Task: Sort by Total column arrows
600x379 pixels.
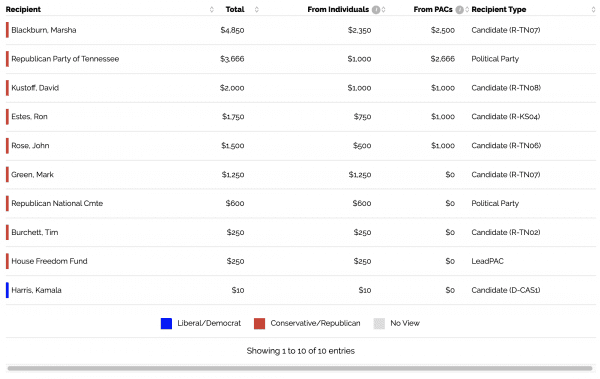Action: coord(257,10)
